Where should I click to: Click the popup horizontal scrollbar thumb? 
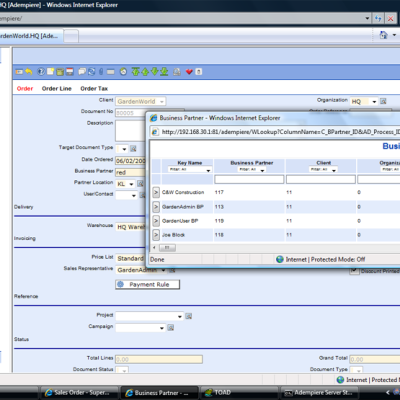pos(167,248)
